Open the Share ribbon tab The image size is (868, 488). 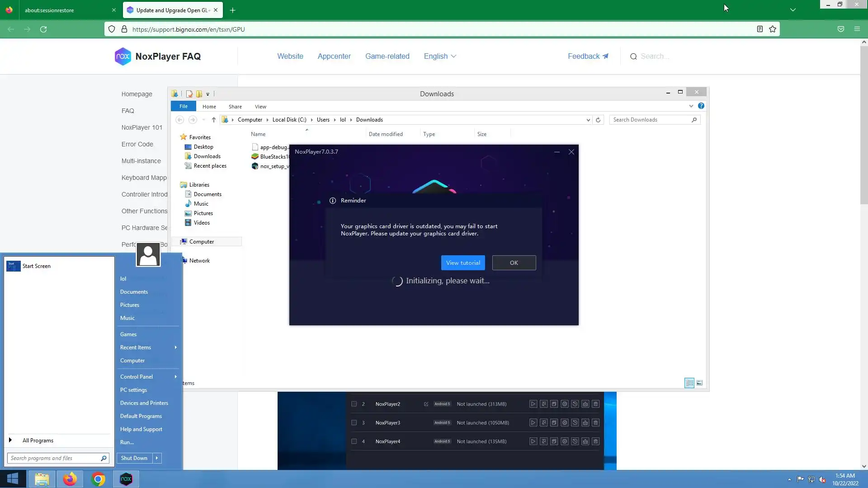click(x=235, y=107)
